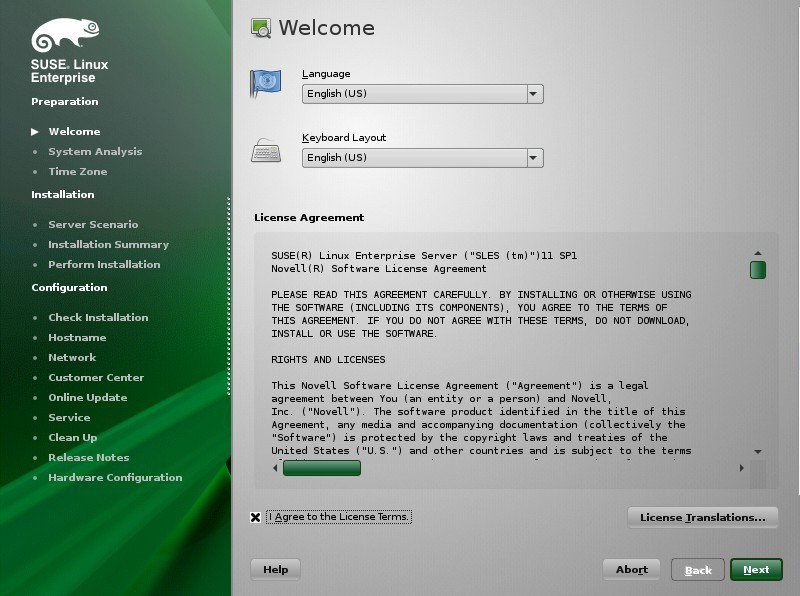Click the license vertical scrollbar thumb

(x=758, y=270)
